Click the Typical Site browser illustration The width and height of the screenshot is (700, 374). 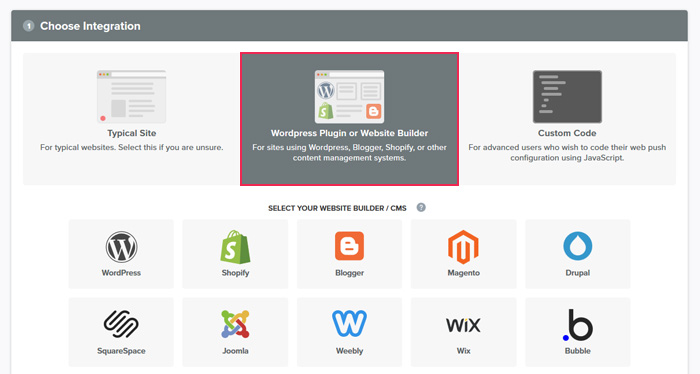coord(132,96)
